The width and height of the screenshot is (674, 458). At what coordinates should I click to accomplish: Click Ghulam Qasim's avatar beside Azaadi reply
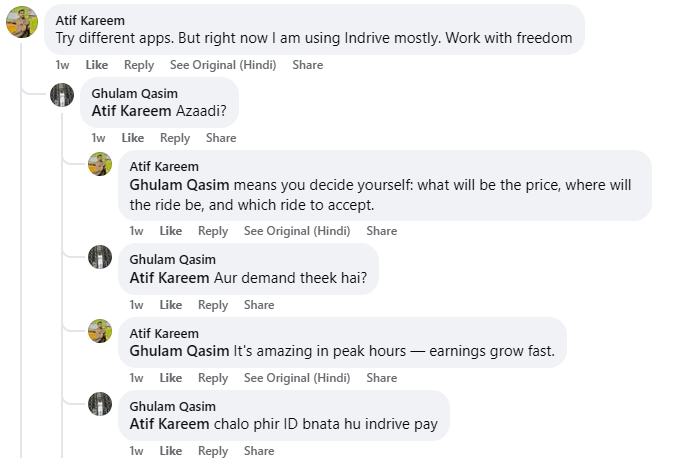click(62, 95)
